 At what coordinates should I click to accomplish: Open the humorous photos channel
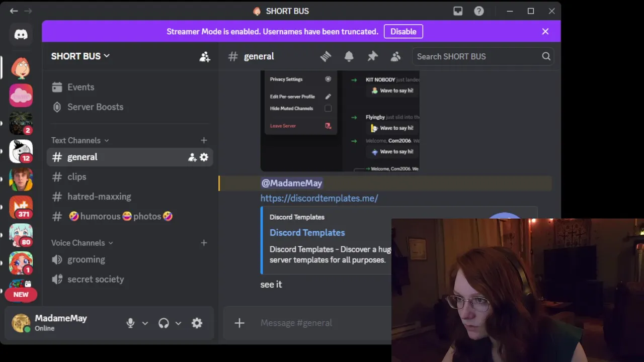130,216
